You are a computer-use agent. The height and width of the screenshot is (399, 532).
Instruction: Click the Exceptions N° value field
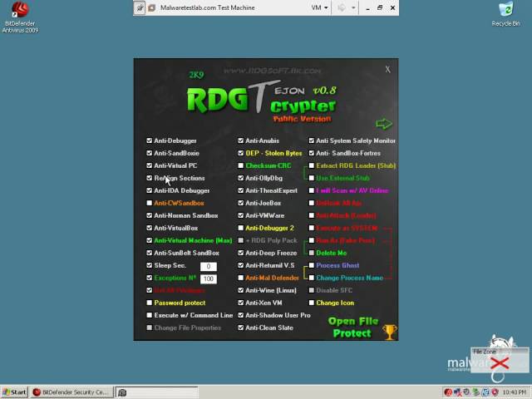click(x=209, y=279)
